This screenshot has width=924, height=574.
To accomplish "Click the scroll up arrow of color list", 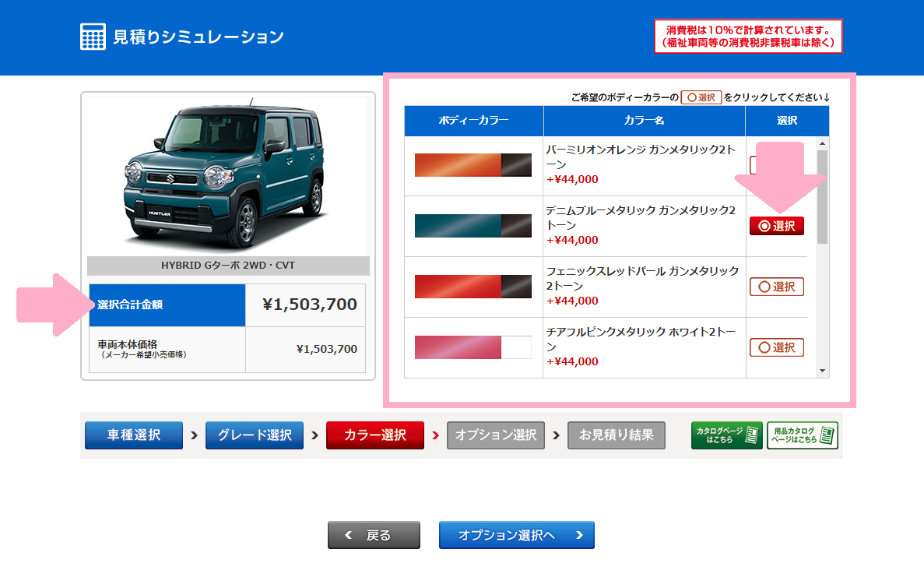I will [x=822, y=143].
